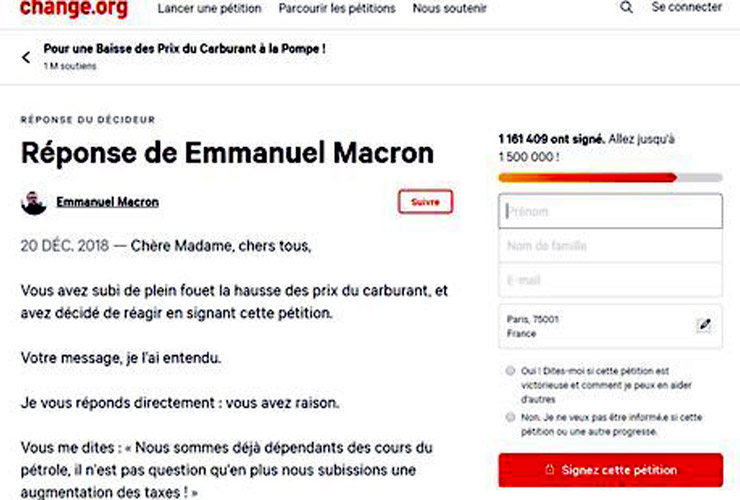The image size is (740, 500).
Task: Click Emmanuel Macron's avatar photo
Action: (x=34, y=203)
